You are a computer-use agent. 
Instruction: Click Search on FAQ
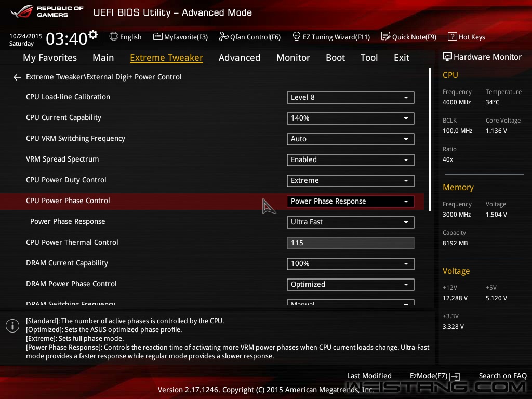click(502, 376)
